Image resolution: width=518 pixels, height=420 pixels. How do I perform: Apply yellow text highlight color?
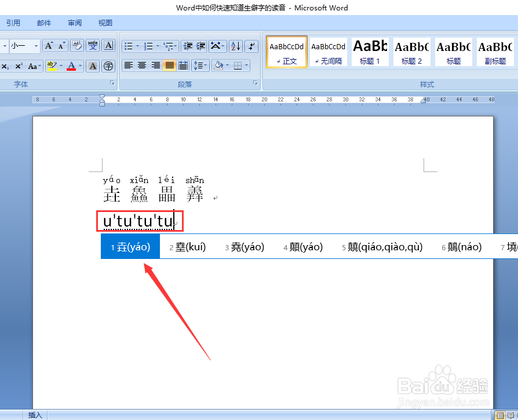pyautogui.click(x=52, y=66)
